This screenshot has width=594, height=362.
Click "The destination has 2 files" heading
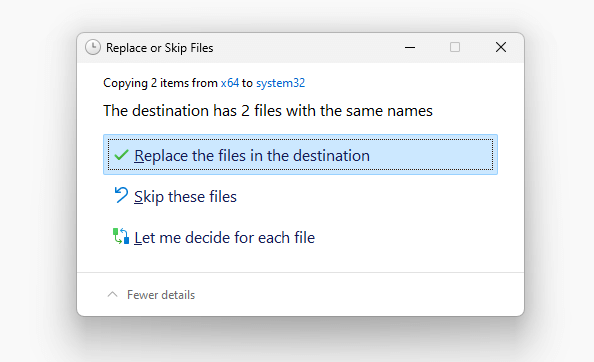[x=268, y=111]
